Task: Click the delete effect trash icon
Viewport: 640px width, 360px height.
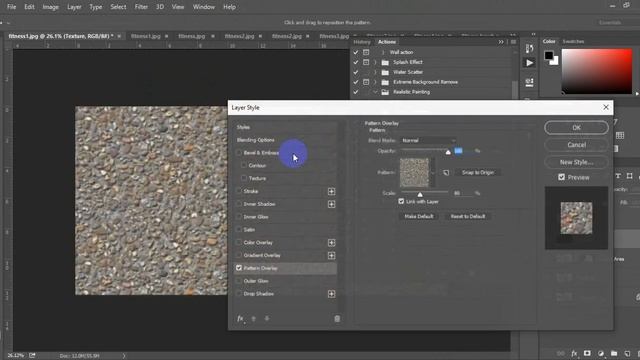Action: (337, 319)
